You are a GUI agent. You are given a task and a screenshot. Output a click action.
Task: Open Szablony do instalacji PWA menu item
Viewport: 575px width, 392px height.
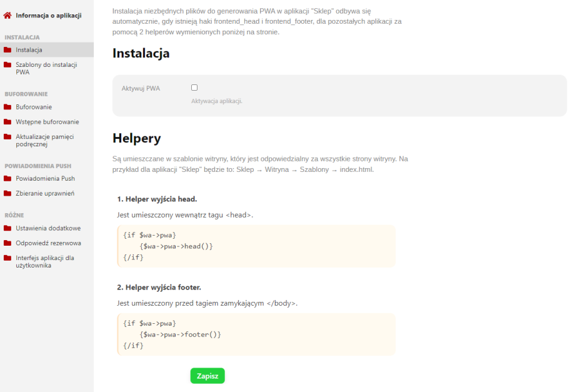pos(46,68)
